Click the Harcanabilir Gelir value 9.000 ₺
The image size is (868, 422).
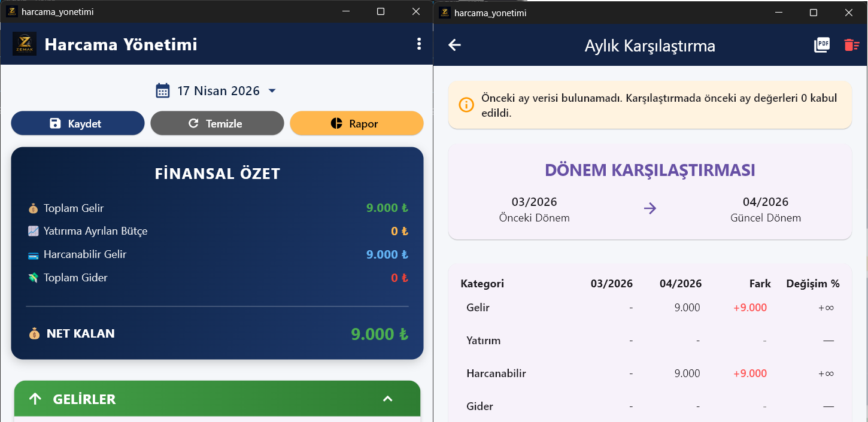387,254
